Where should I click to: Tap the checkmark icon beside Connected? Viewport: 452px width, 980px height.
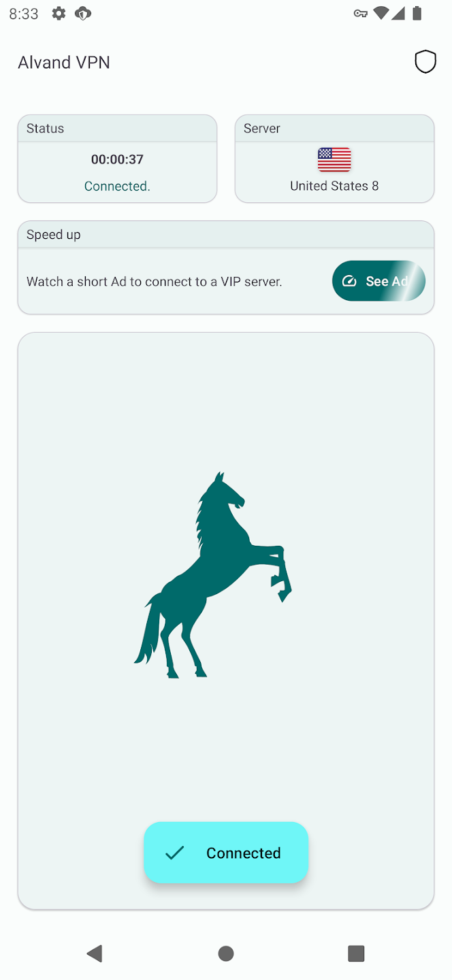175,853
